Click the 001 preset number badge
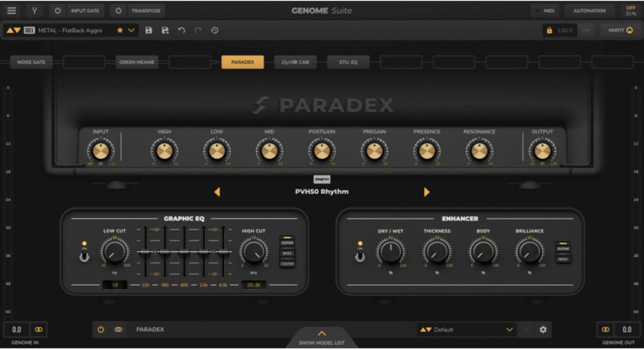This screenshot has width=644, height=350. click(29, 31)
